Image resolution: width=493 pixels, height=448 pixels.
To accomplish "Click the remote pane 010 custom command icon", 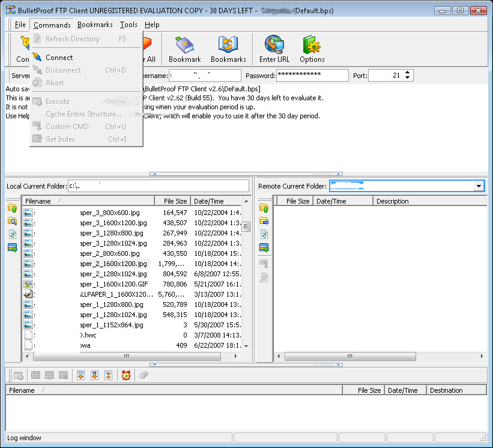I will click(x=264, y=264).
